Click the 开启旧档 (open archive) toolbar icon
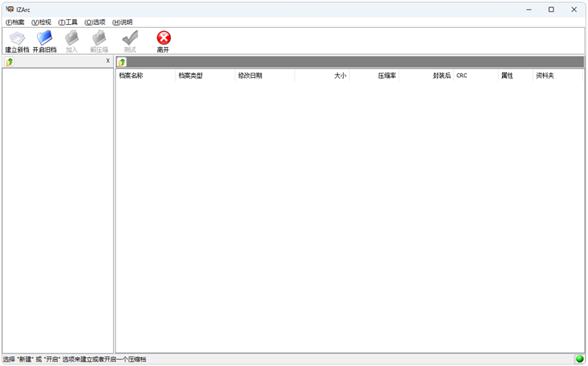 (x=44, y=38)
